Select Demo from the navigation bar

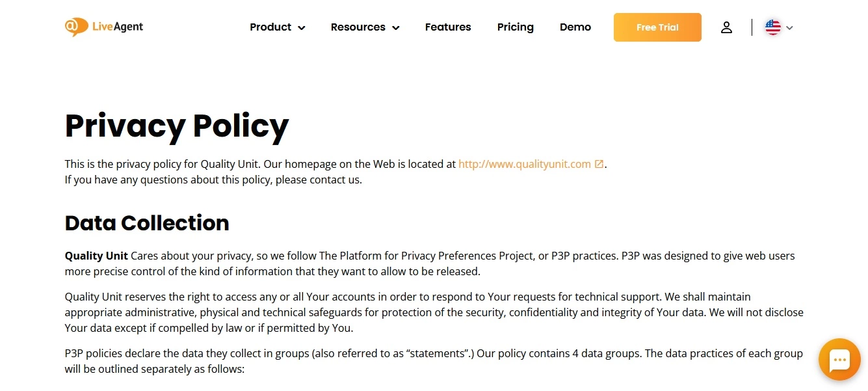pos(575,27)
